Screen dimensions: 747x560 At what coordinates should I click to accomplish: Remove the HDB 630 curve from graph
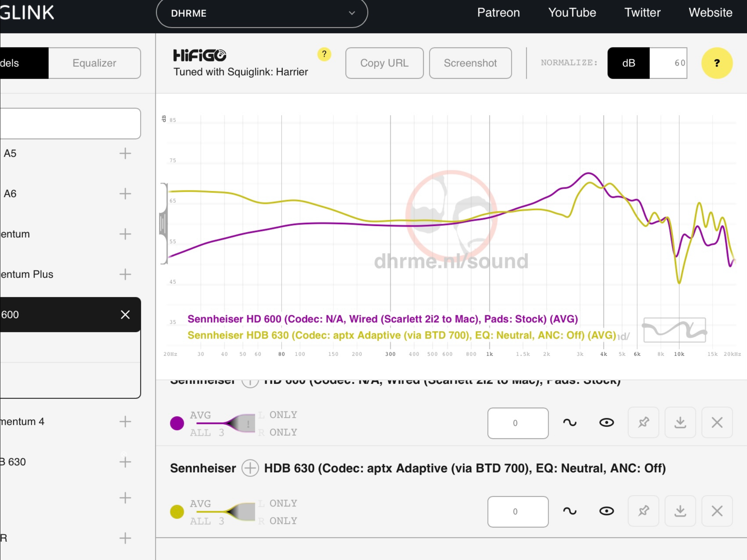[x=717, y=511]
